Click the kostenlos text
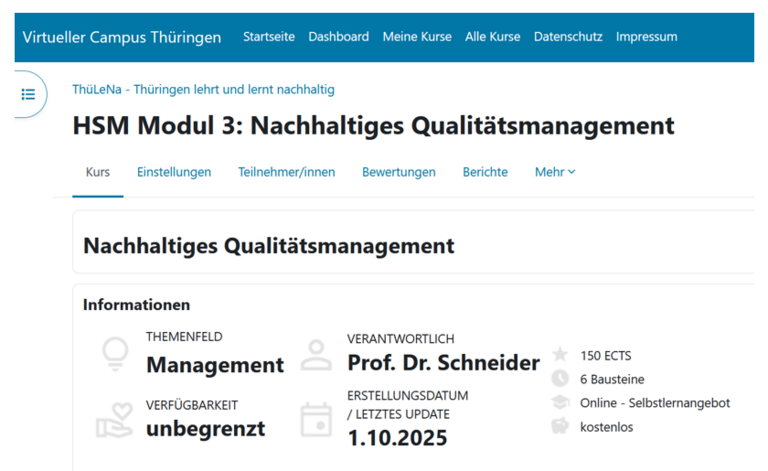 click(606, 427)
